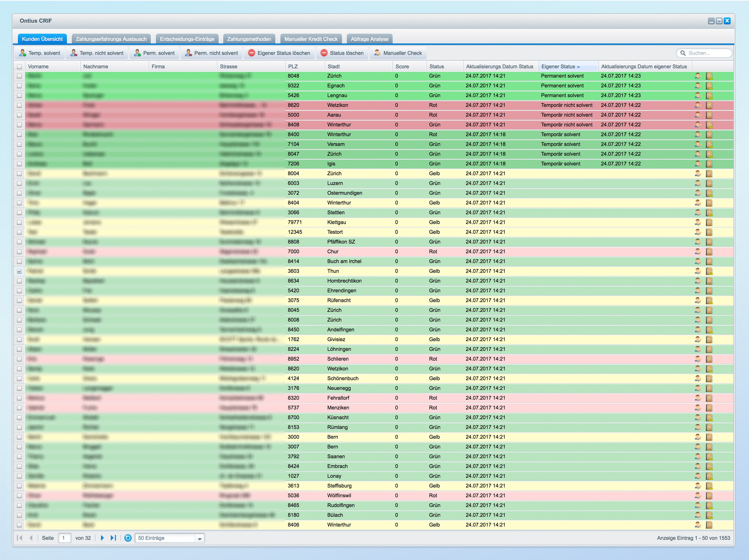Viewport: 749px width, 560px height.
Task: Check the row for Versam
Action: (19, 144)
